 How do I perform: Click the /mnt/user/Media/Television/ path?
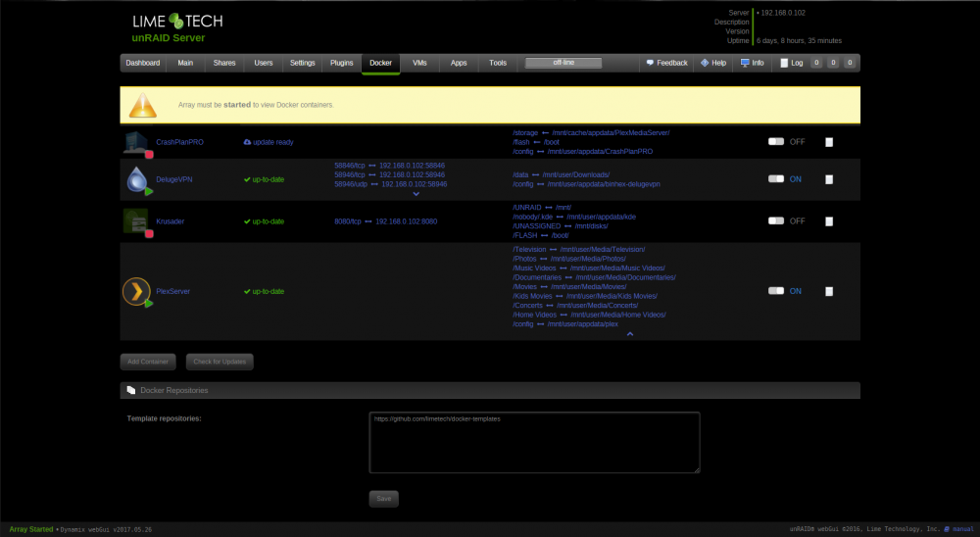click(603, 250)
